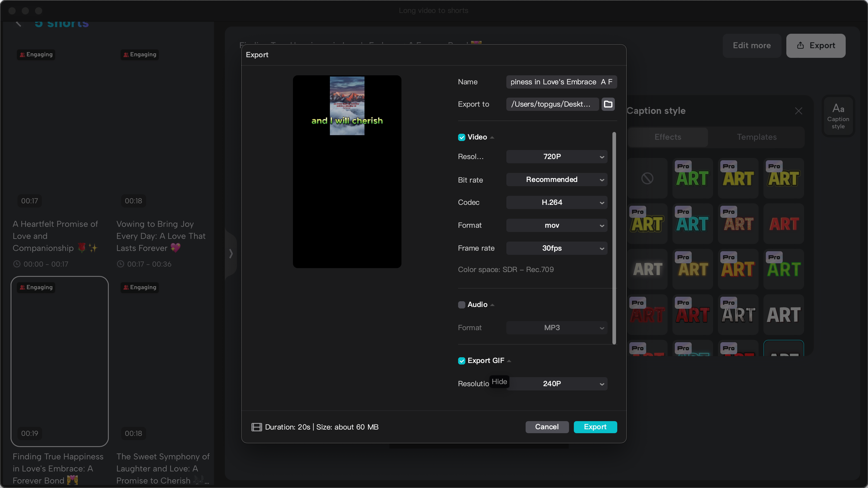Open Caption style panel via the Aa icon
The image size is (868, 488).
coord(838,116)
